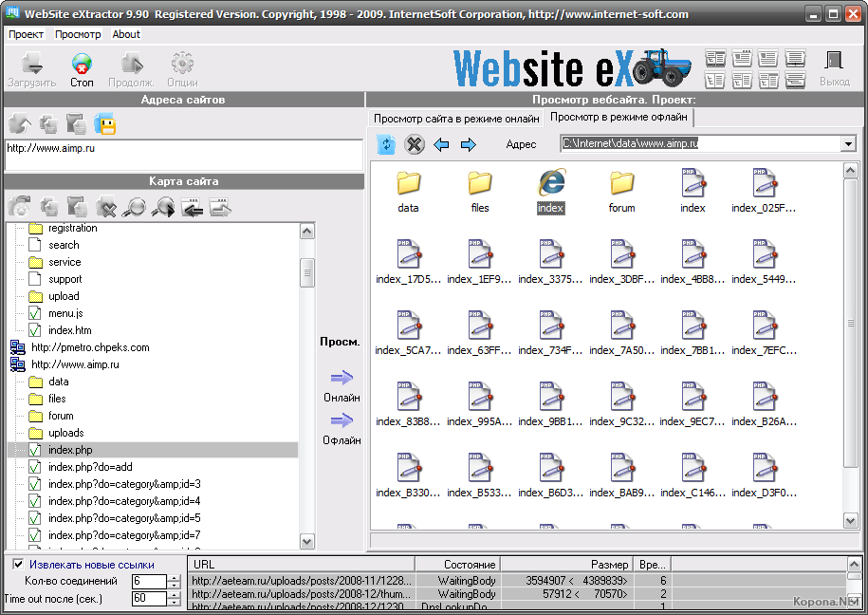Open the About menu
Image resolution: width=868 pixels, height=615 pixels.
coord(126,34)
